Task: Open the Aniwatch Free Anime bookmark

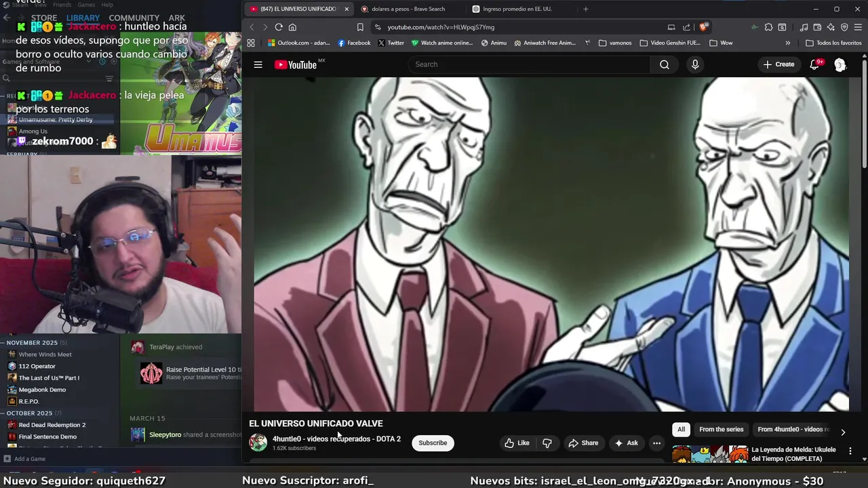Action: pyautogui.click(x=545, y=43)
